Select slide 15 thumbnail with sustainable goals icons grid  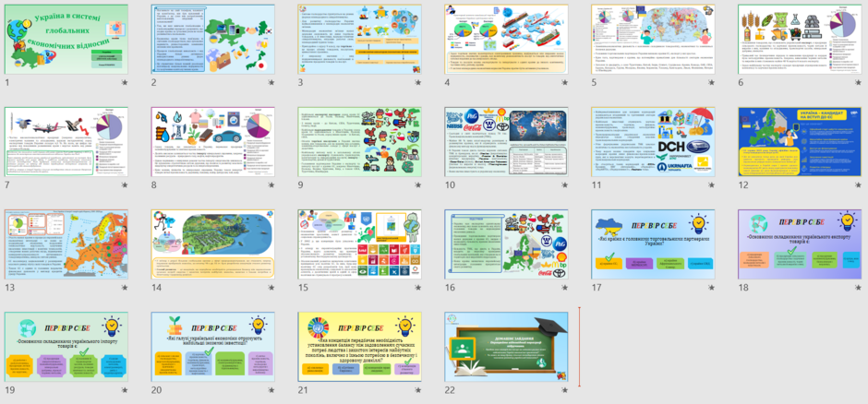point(360,244)
